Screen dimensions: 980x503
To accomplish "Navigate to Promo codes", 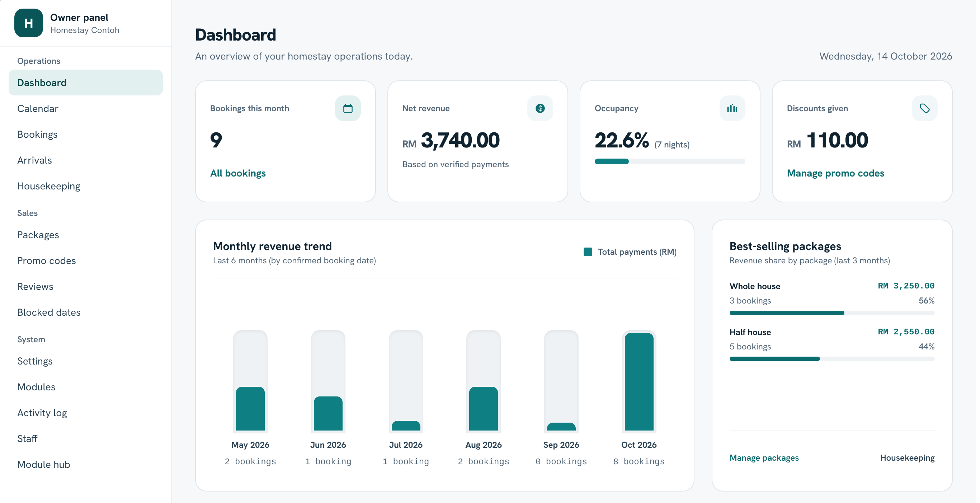I will pyautogui.click(x=86, y=260).
